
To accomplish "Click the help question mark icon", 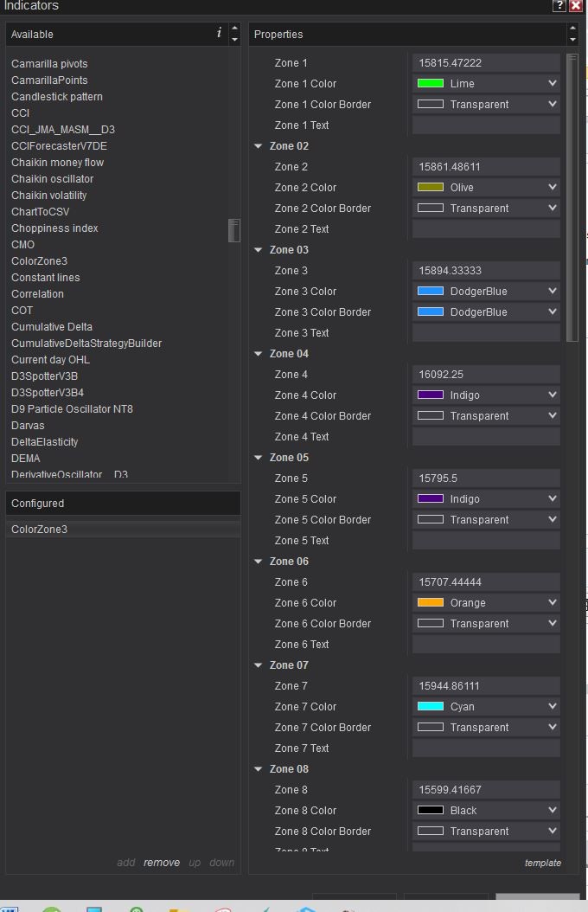I will pyautogui.click(x=559, y=5).
